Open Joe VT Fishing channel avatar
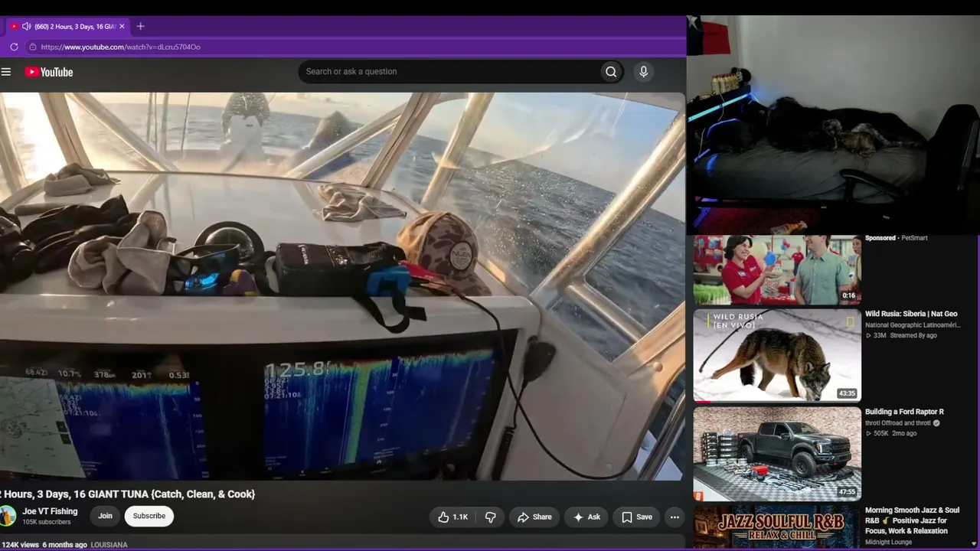This screenshot has height=551, width=980. coord(7,517)
